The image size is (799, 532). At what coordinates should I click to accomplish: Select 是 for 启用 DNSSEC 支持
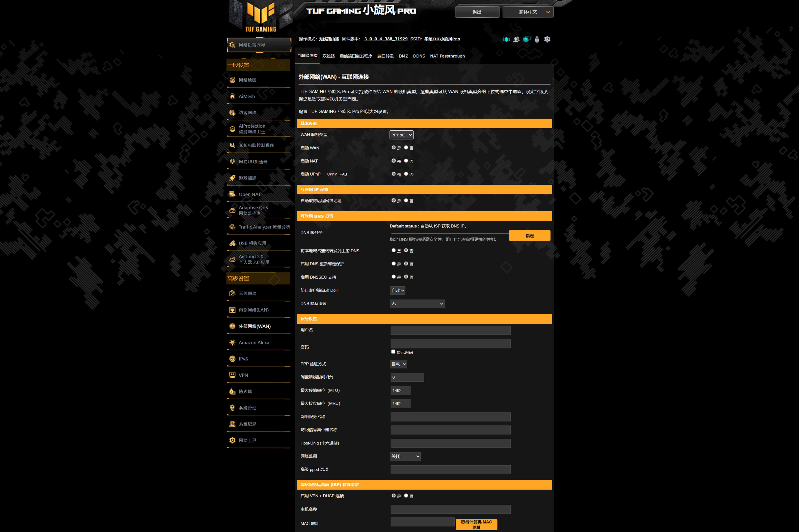(394, 277)
